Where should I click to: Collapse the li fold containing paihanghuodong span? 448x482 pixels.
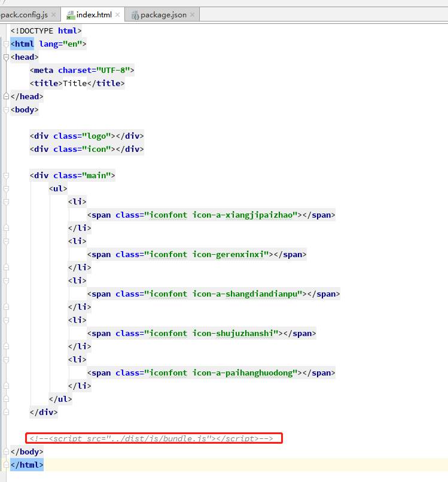6,360
